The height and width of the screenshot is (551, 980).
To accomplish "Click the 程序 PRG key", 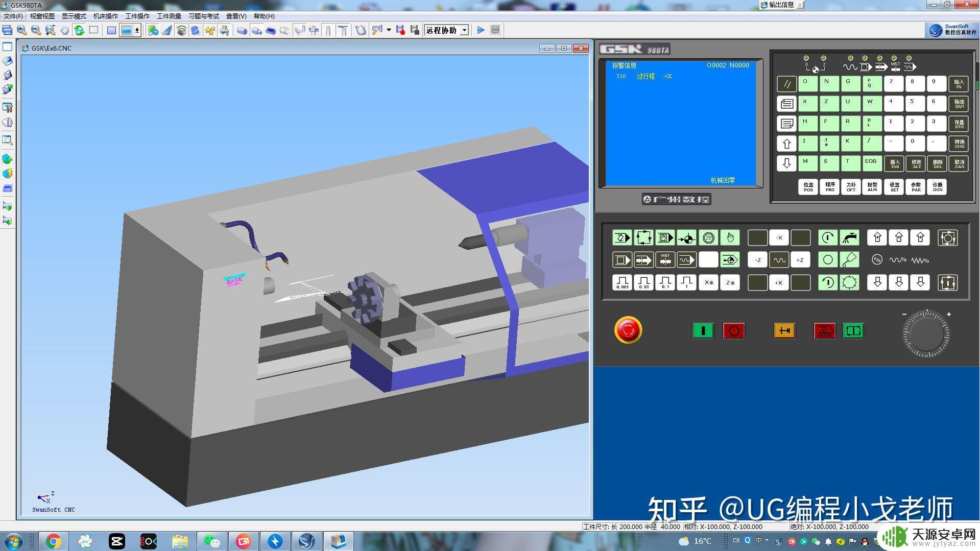I will coord(830,187).
